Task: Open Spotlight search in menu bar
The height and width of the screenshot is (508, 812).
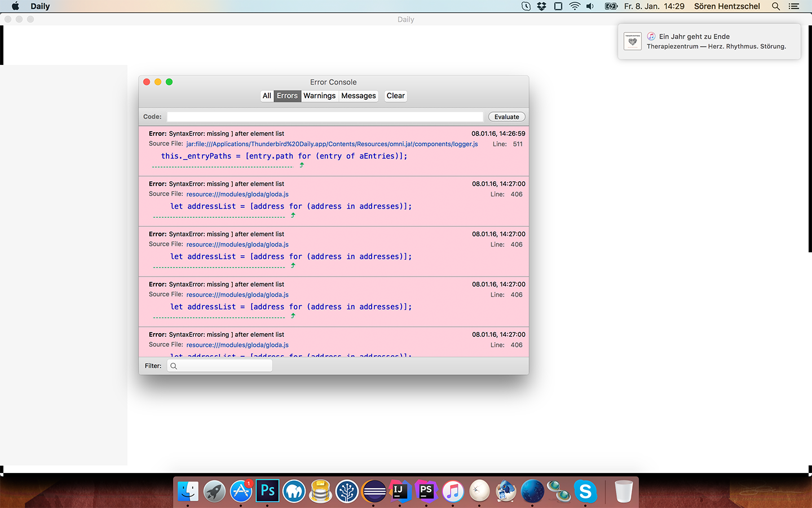Action: [x=776, y=6]
